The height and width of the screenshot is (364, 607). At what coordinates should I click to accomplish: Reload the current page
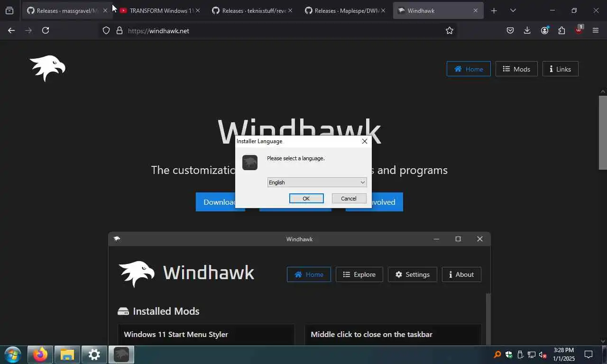click(46, 30)
